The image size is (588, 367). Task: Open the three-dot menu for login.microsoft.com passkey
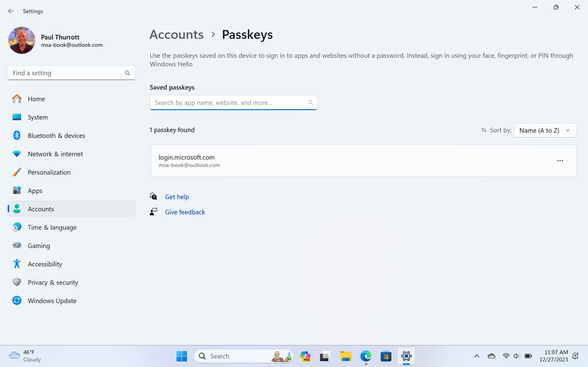560,161
